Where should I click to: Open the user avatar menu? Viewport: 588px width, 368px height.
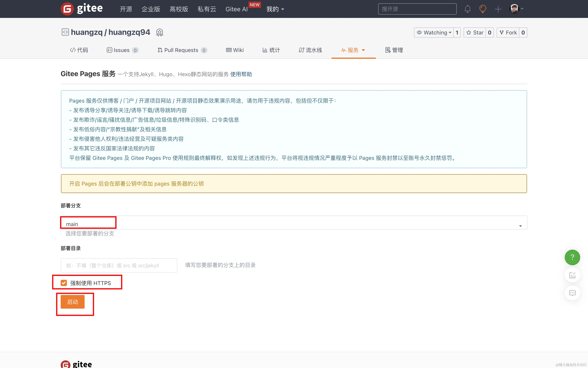click(x=516, y=9)
